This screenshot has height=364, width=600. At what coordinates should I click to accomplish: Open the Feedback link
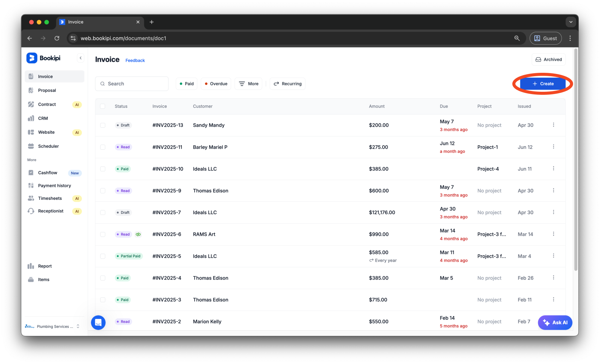point(135,61)
